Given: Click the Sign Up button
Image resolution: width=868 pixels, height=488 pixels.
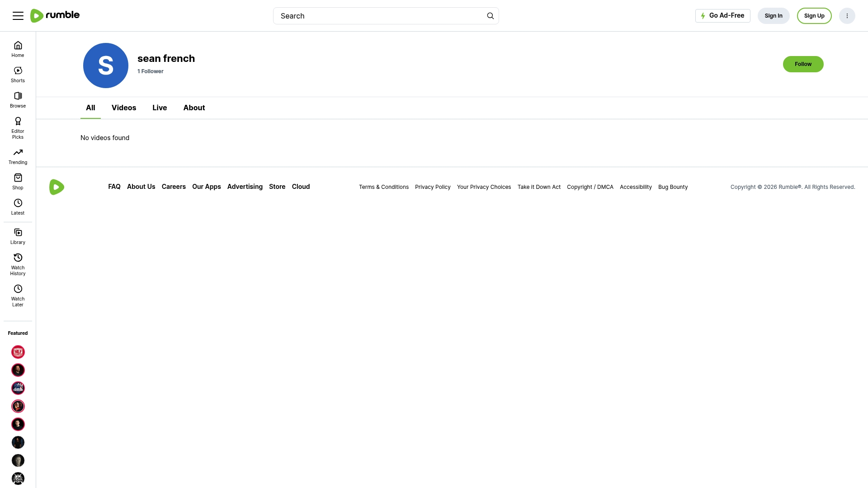Looking at the screenshot, I should click(814, 16).
